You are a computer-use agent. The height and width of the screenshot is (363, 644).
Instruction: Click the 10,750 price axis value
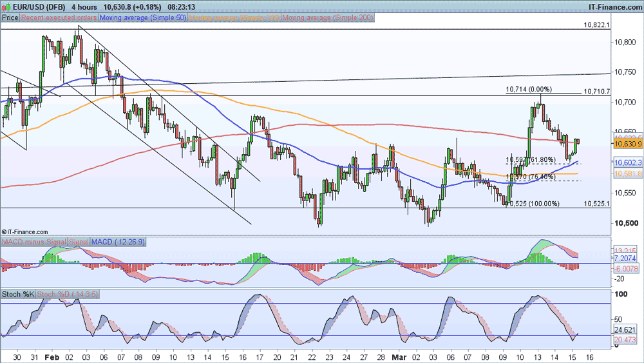click(625, 72)
